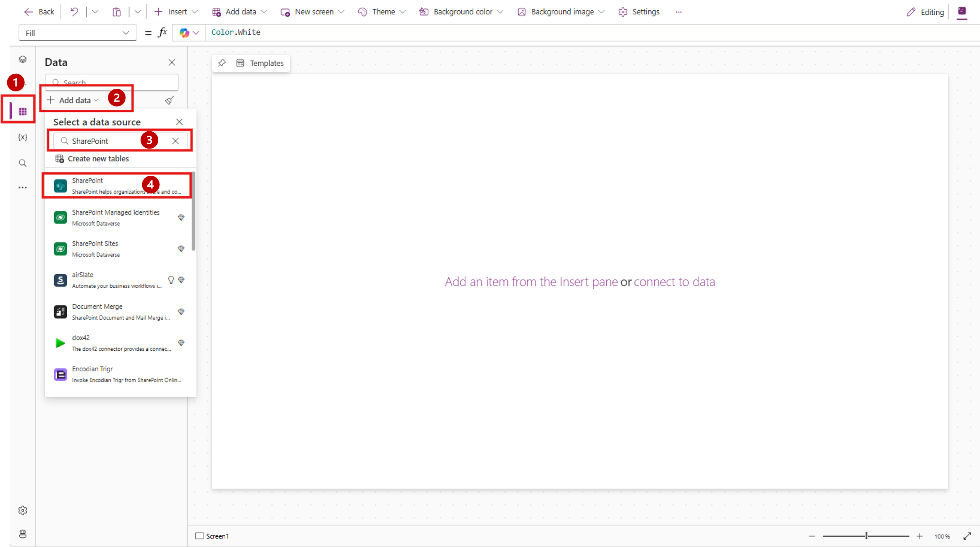Adjust the zoom slider

pyautogui.click(x=866, y=536)
